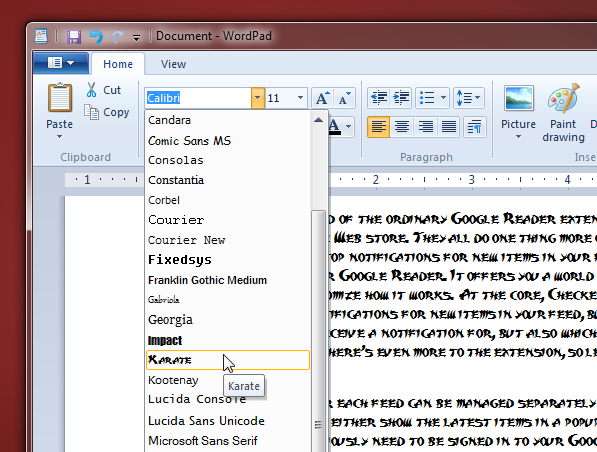Decrease the paragraph indent

[x=379, y=98]
